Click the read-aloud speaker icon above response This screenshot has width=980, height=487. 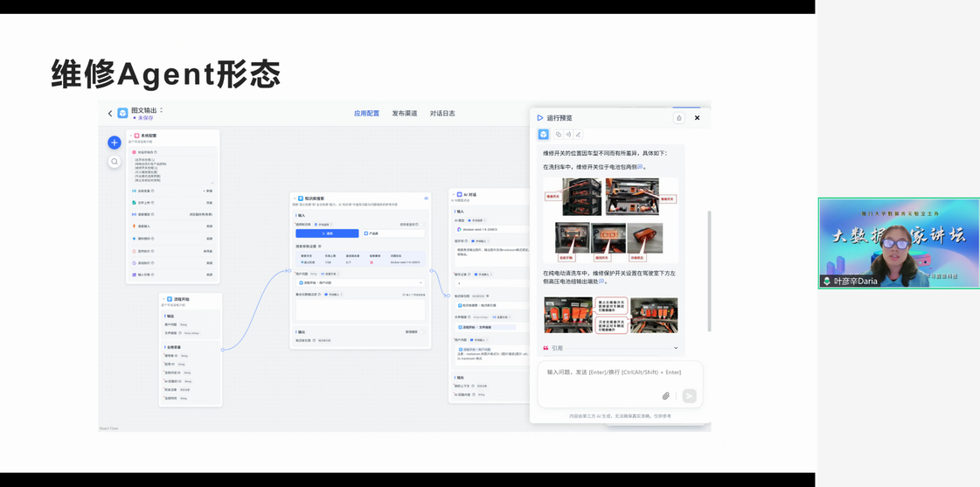point(568,135)
